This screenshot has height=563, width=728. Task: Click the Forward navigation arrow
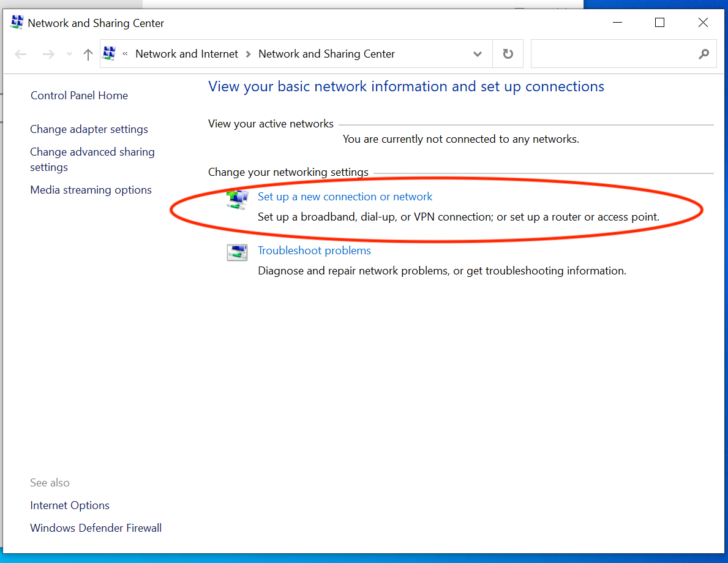point(48,54)
